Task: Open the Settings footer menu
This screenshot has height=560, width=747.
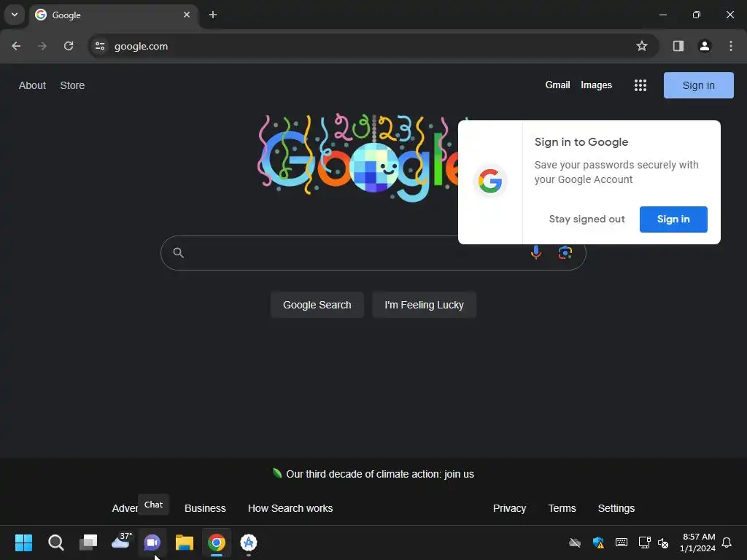Action: 616,508
